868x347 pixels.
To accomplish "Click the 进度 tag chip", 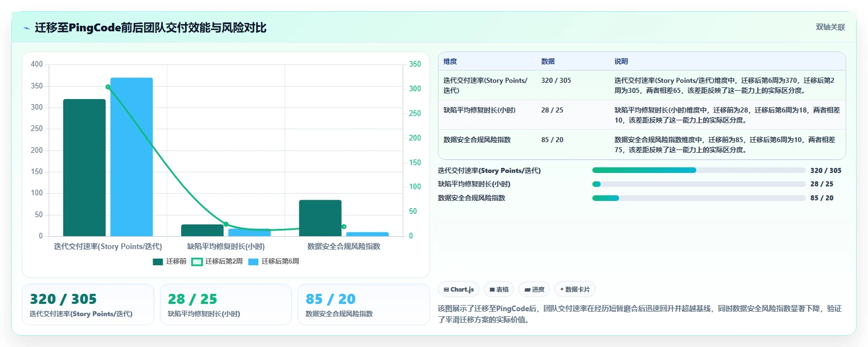I will (534, 289).
